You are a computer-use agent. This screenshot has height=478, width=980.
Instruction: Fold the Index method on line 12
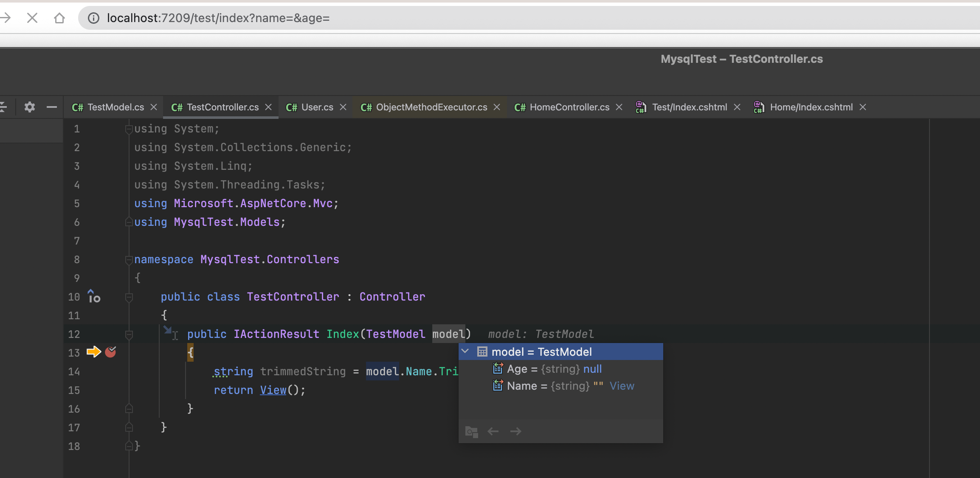click(129, 335)
